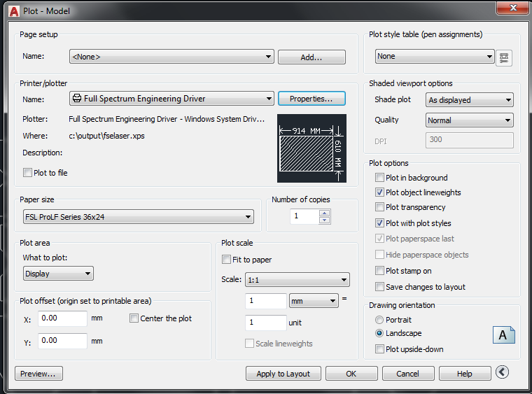
Task: Open the Page setup Name dropdown
Action: (x=171, y=57)
